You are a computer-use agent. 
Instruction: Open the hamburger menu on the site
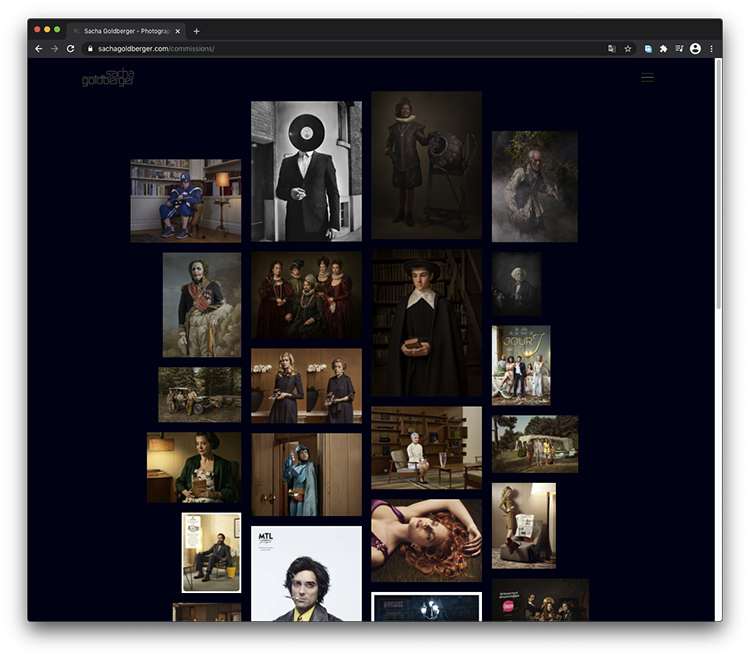click(647, 77)
